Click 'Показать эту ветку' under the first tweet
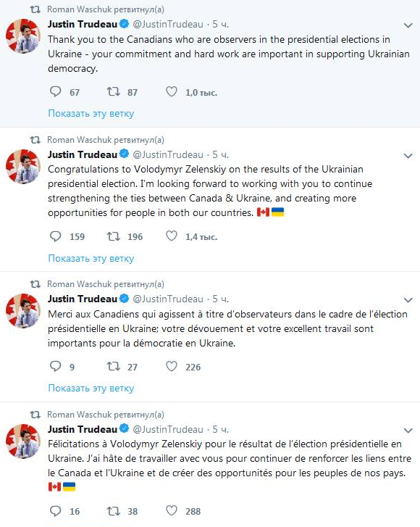420x527 pixels. (91, 114)
